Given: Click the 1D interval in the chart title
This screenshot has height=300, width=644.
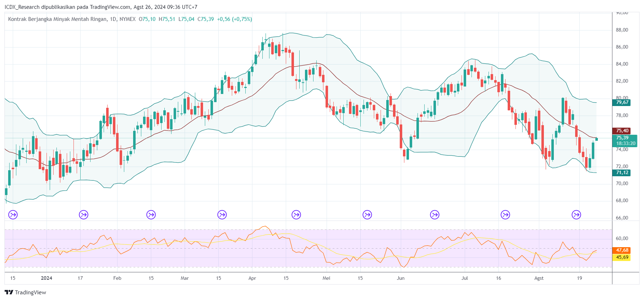Looking at the screenshot, I should (x=113, y=19).
